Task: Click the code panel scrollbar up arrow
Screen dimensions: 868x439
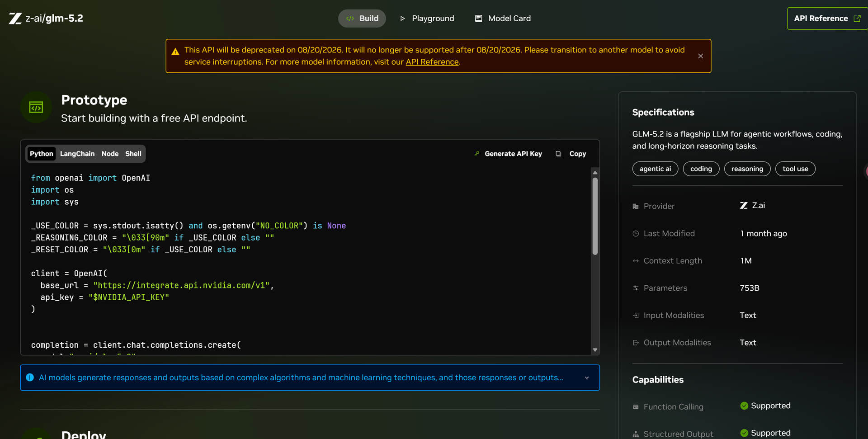Action: click(595, 173)
